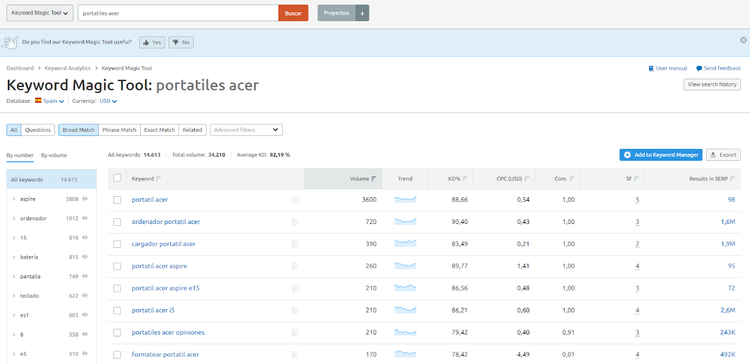750x364 pixels.
Task: Click the SF value 5 for portatil acer
Action: click(638, 200)
